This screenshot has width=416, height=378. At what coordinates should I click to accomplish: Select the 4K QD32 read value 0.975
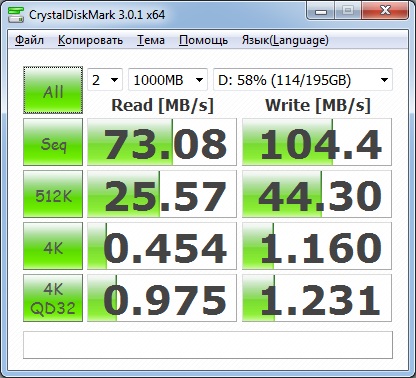pyautogui.click(x=162, y=298)
